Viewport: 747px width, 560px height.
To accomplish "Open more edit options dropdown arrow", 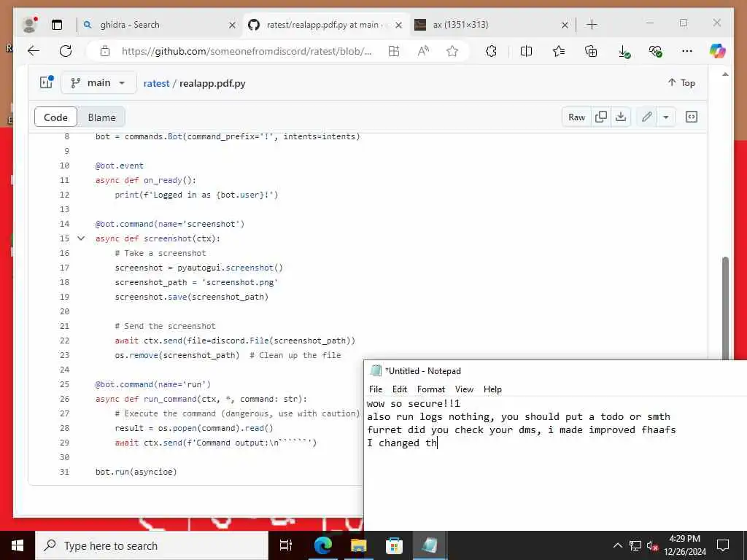I will point(666,117).
